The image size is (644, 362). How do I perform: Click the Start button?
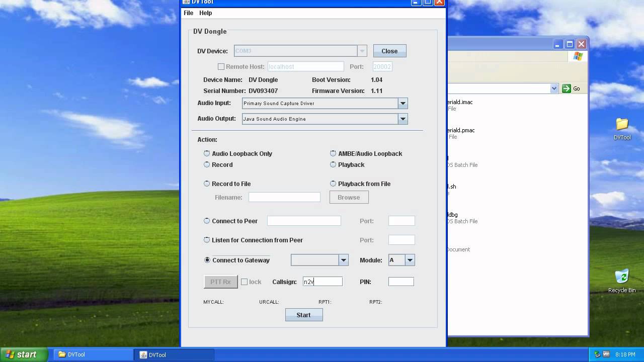[304, 315]
